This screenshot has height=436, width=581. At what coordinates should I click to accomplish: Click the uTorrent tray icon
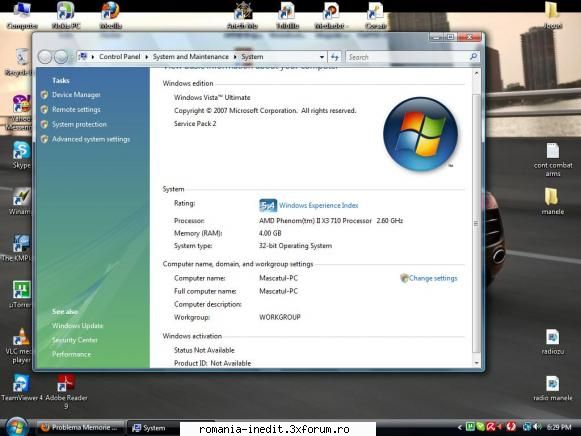(470, 427)
